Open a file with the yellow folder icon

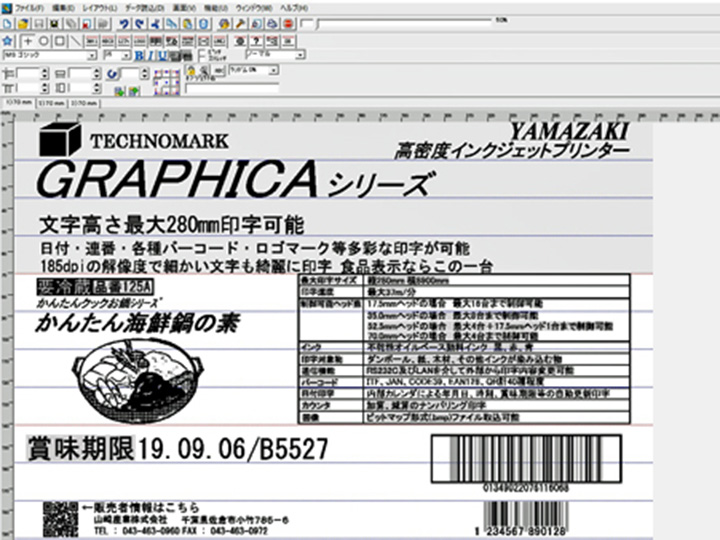tap(23, 24)
